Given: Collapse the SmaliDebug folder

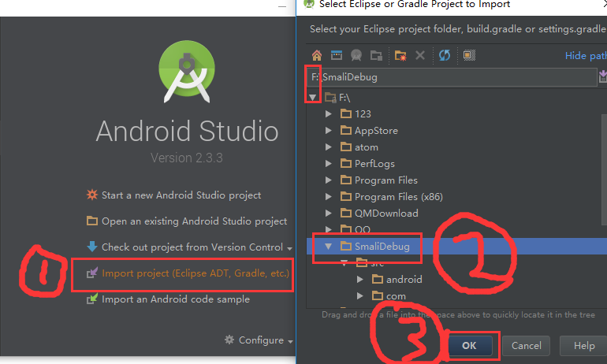Looking at the screenshot, I should coord(328,247).
